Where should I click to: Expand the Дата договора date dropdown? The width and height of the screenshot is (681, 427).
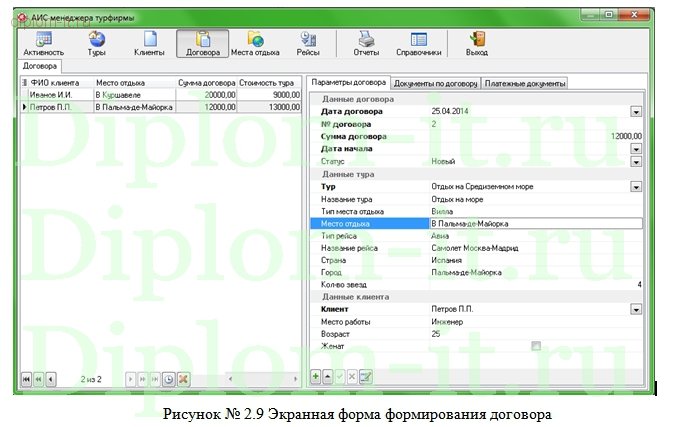pos(635,112)
